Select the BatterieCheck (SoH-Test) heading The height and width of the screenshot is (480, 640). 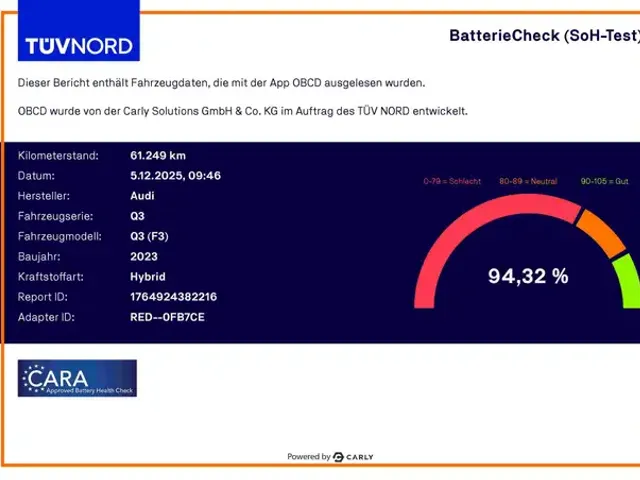(x=545, y=35)
